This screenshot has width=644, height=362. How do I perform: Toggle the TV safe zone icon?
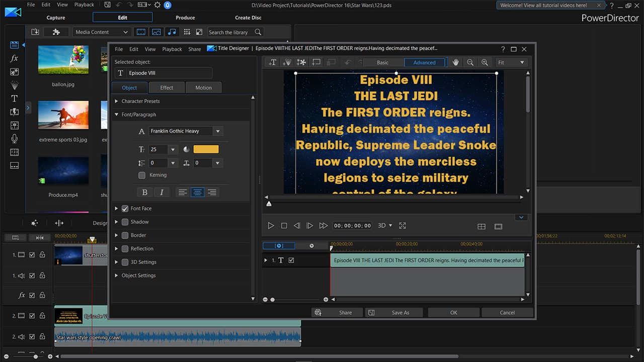click(499, 227)
